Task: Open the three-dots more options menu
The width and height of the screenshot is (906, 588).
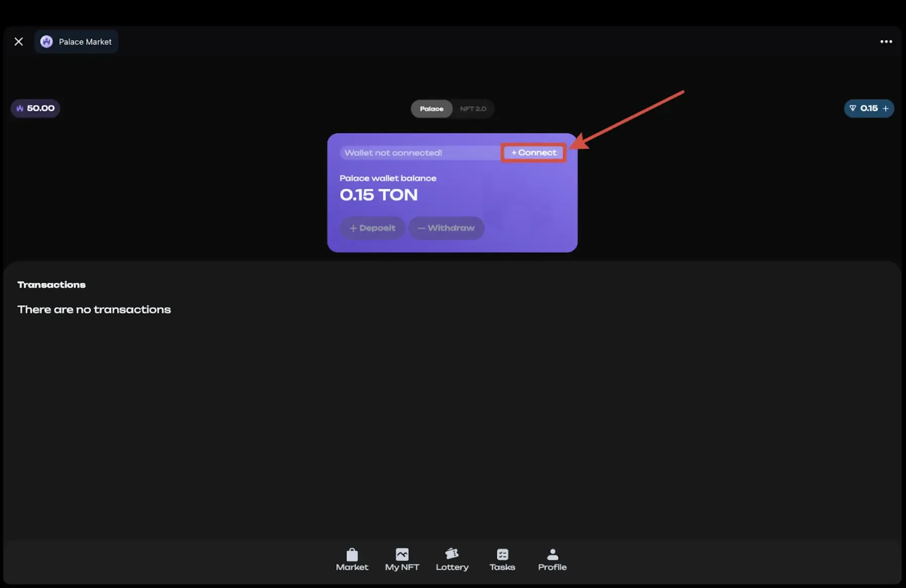Action: tap(886, 42)
